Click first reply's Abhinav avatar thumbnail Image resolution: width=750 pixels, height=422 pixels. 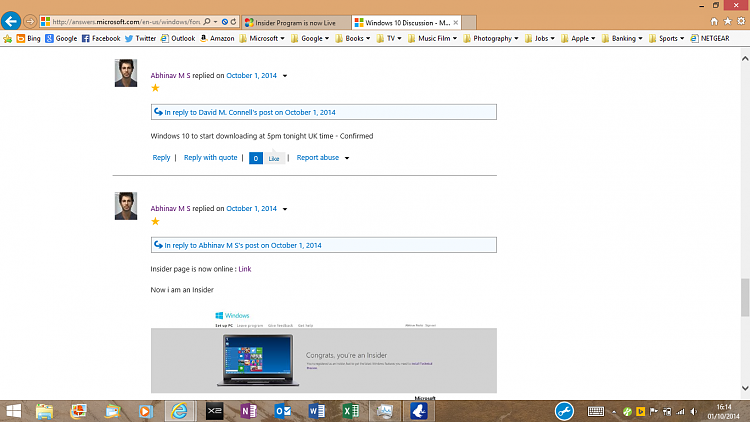(x=126, y=73)
